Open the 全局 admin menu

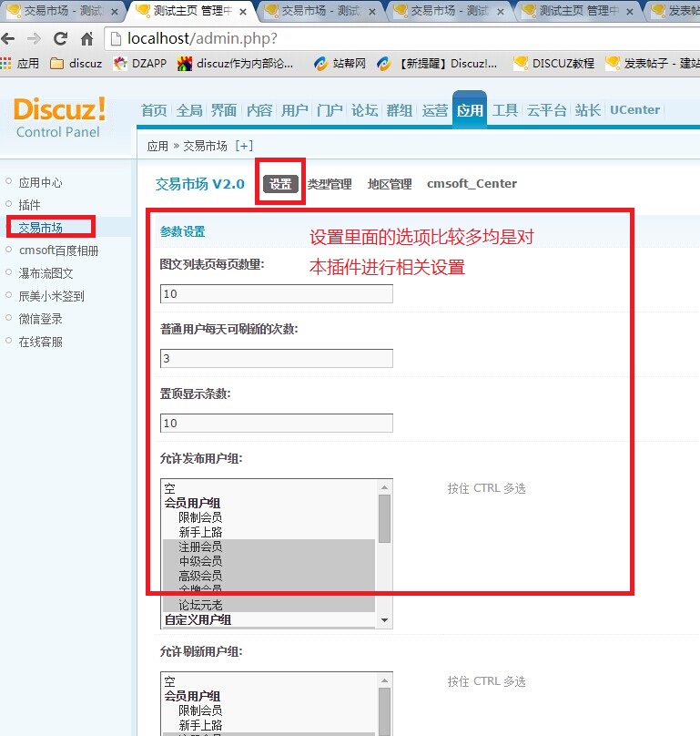point(189,110)
